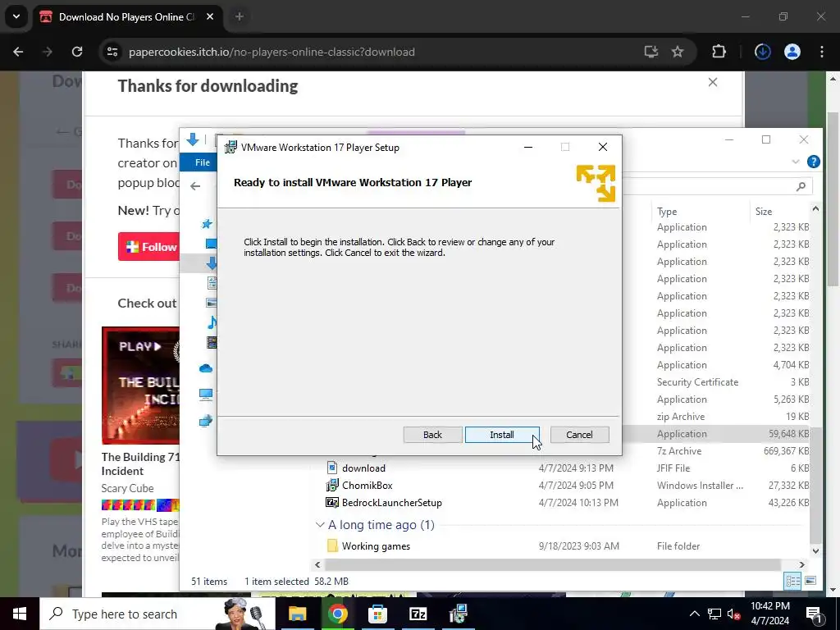
Task: Sort by the Size column header
Action: point(764,211)
